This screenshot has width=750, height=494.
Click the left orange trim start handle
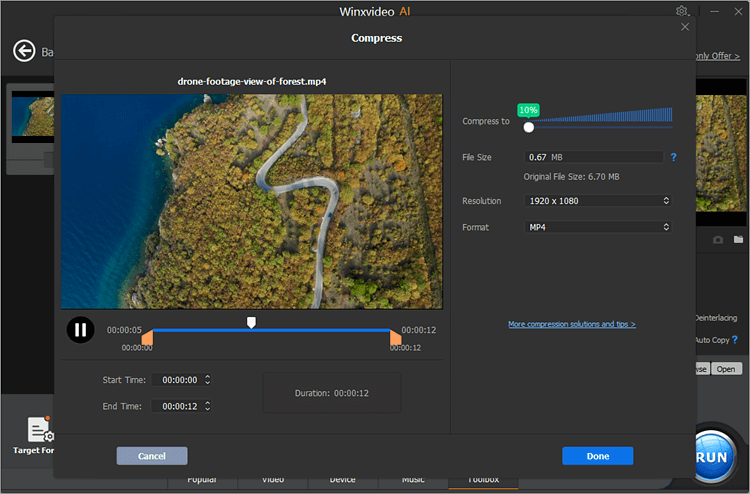[x=147, y=340]
